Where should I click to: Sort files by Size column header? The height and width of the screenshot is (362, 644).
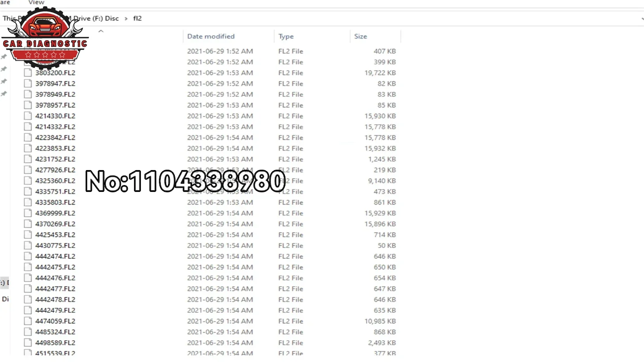click(x=360, y=36)
